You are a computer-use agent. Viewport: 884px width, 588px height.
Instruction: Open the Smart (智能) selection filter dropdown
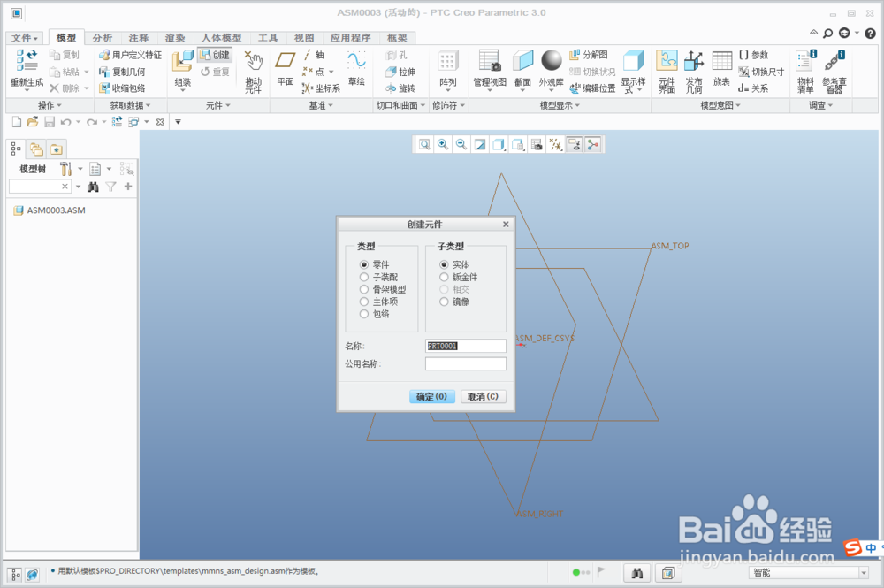click(864, 573)
